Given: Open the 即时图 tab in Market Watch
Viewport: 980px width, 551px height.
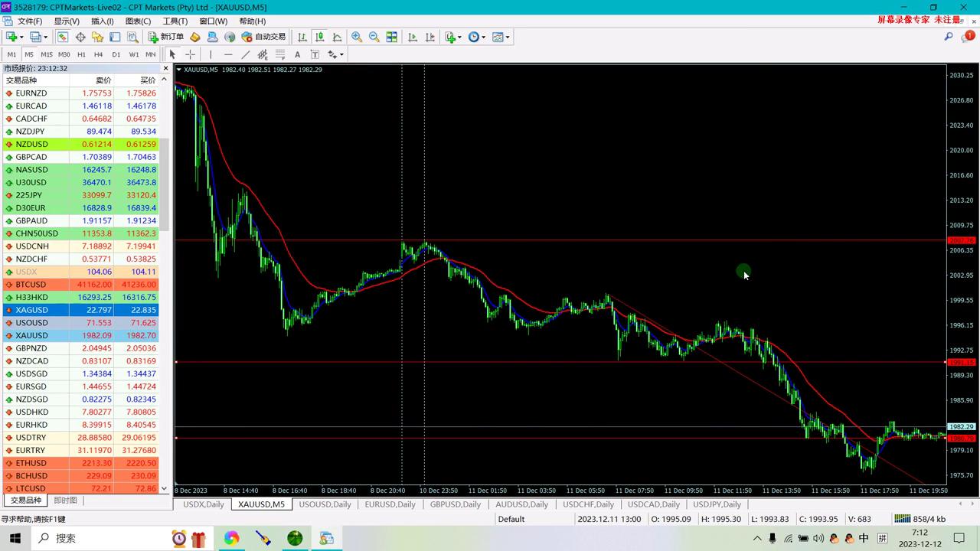Looking at the screenshot, I should pyautogui.click(x=65, y=500).
